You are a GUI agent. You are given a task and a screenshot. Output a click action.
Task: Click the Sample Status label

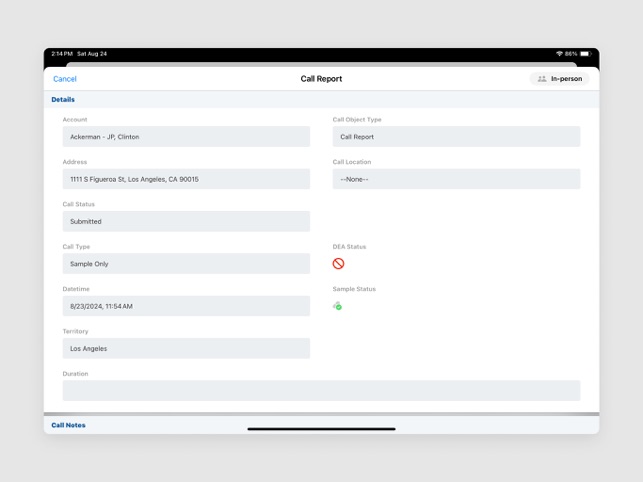(354, 289)
